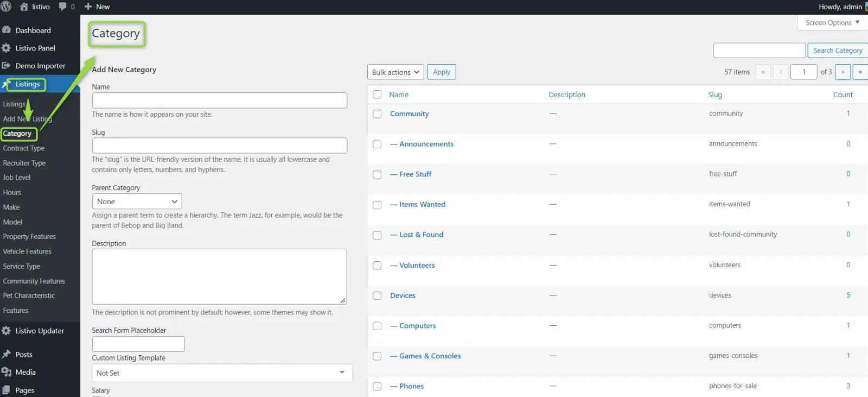The width and height of the screenshot is (868, 397).
Task: Click the Description text area
Action: click(x=219, y=276)
